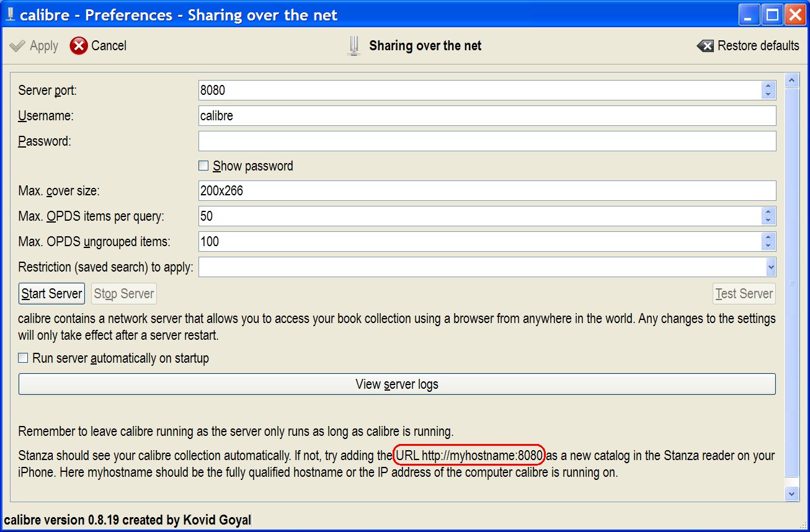810x532 pixels.
Task: Click the "Sharing over the net" heading text
Action: (425, 46)
